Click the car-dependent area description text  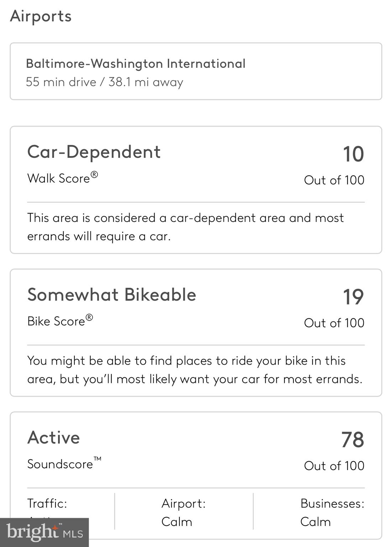(185, 227)
